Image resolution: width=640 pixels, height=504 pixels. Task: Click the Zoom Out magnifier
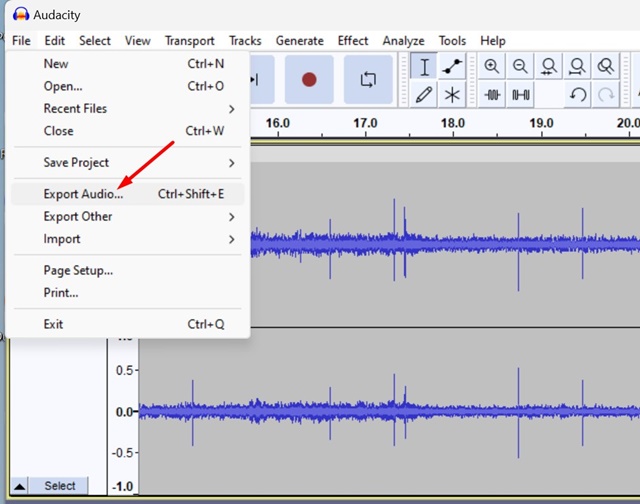tap(520, 66)
